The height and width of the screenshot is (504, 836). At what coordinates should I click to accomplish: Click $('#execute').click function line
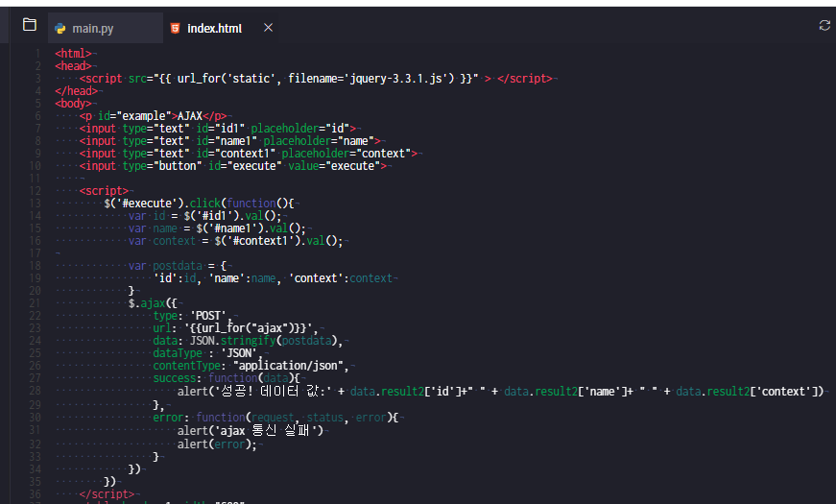point(199,204)
